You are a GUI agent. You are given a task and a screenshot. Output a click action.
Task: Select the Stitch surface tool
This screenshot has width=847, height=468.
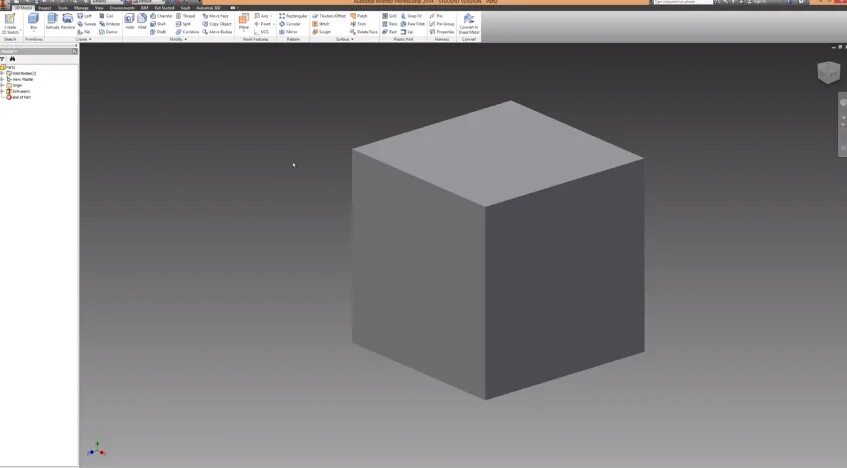point(321,24)
